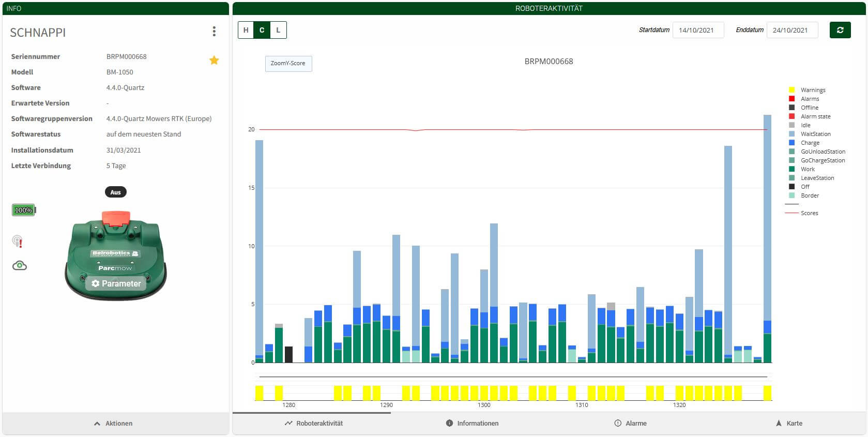Click the status text auf dem neuesten Stand
The image size is (868, 437).
click(144, 134)
